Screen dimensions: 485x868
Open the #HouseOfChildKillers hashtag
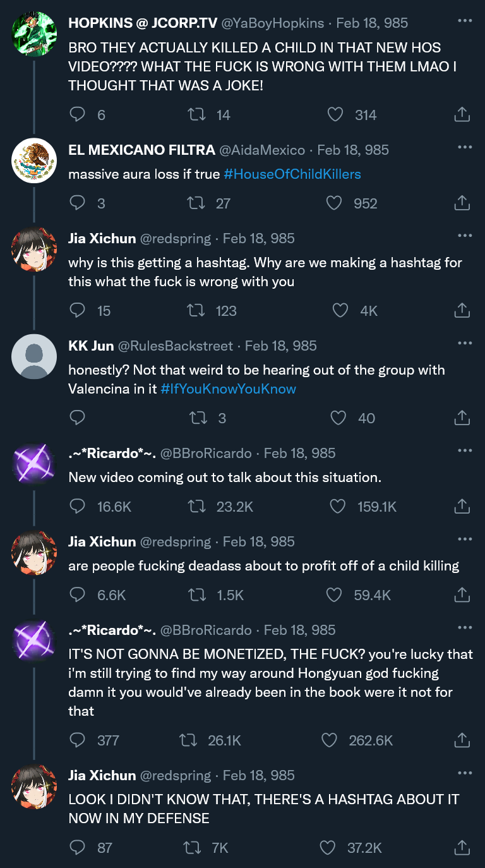click(x=292, y=174)
